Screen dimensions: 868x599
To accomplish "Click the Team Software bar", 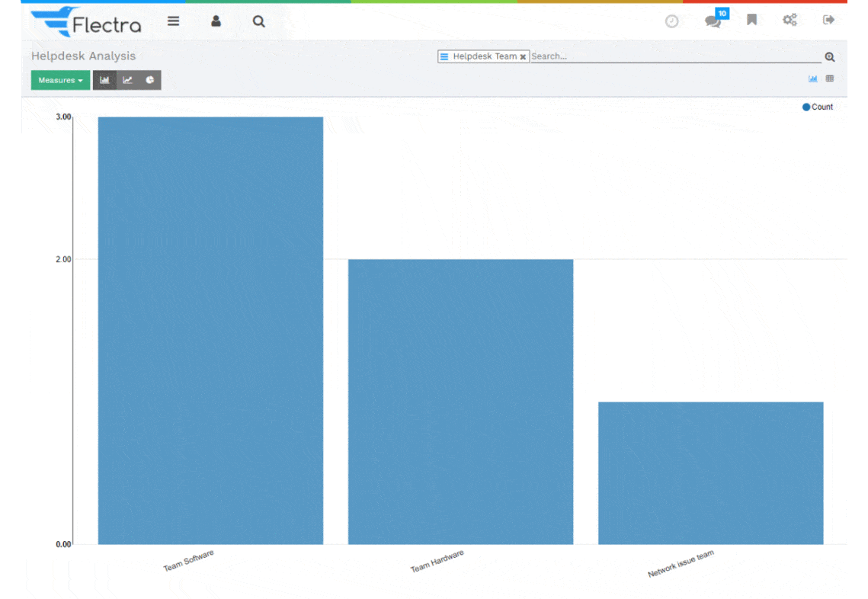I will click(x=210, y=330).
